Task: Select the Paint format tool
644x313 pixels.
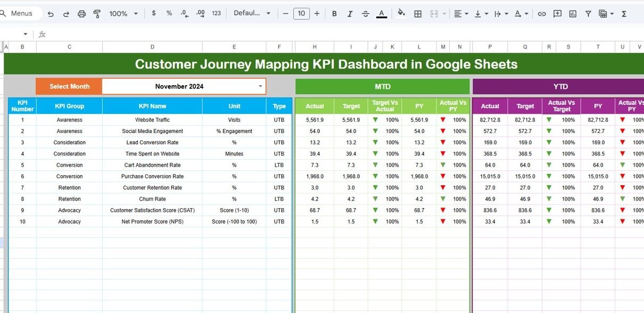Action: coord(97,14)
